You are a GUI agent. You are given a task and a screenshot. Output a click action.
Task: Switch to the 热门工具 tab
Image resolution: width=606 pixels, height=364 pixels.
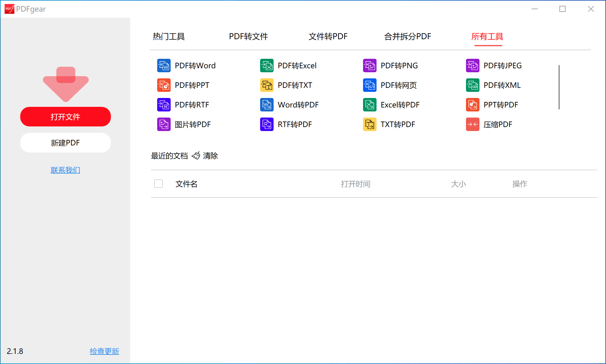click(x=169, y=36)
